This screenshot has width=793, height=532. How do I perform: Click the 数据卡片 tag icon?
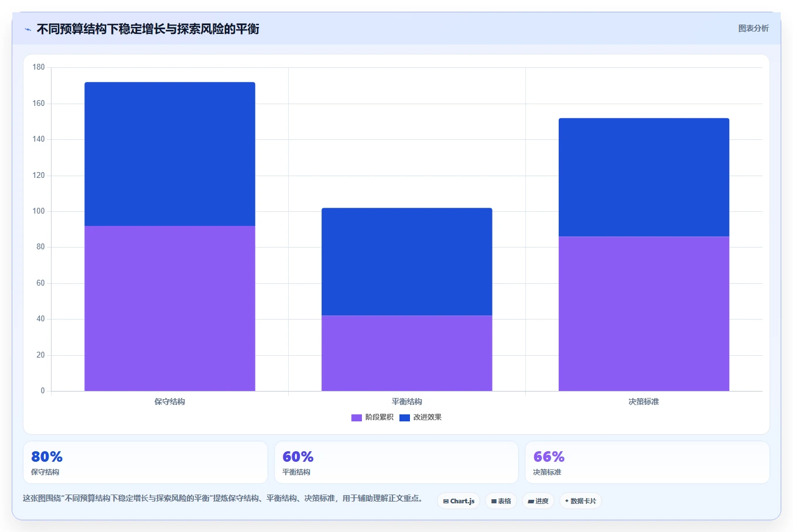pyautogui.click(x=566, y=501)
